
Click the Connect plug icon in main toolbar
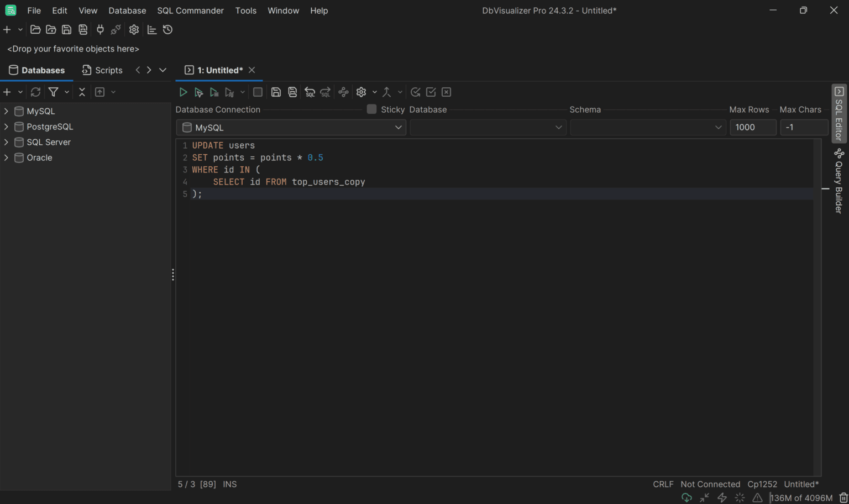[x=100, y=29]
